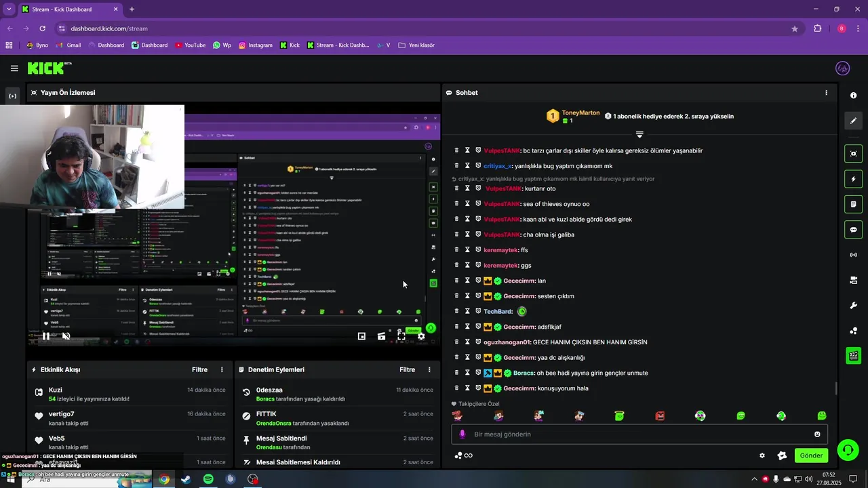Click the chat panel scrollbar
This screenshot has height=488, width=868.
[836, 389]
